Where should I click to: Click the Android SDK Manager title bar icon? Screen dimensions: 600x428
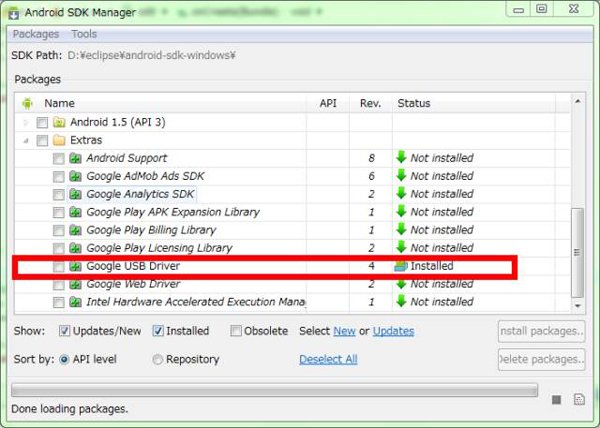pyautogui.click(x=14, y=13)
